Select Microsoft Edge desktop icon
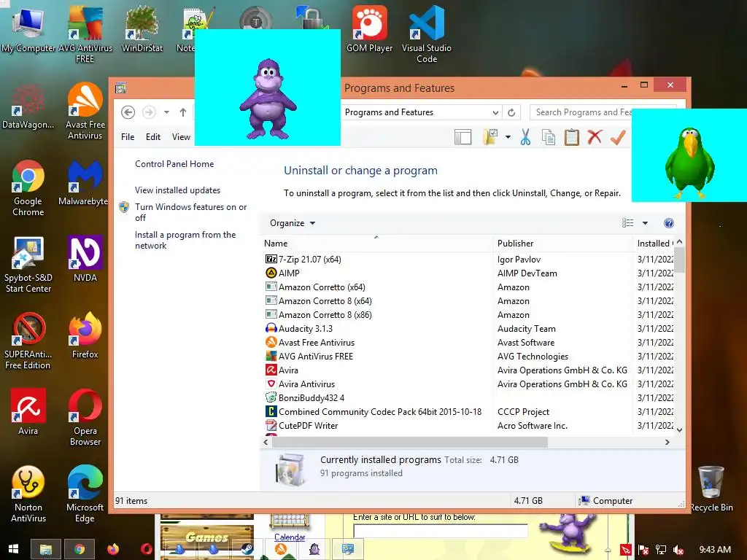 85,494
